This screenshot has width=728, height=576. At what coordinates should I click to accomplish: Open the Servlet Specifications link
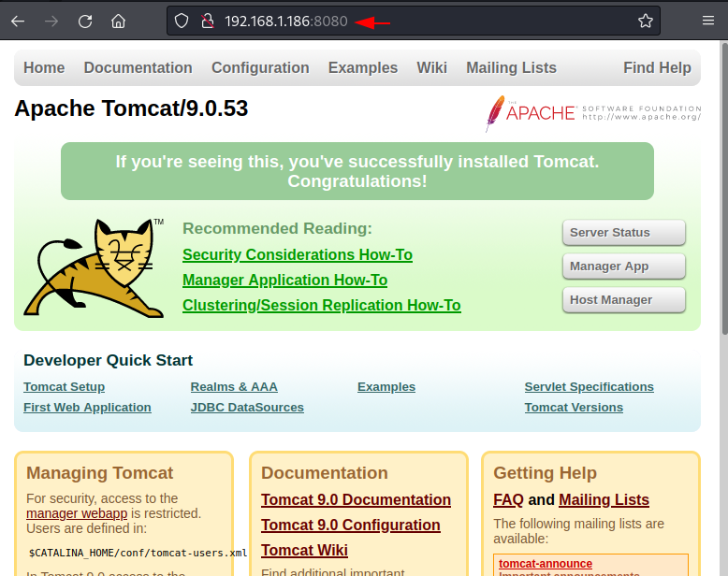coord(590,387)
